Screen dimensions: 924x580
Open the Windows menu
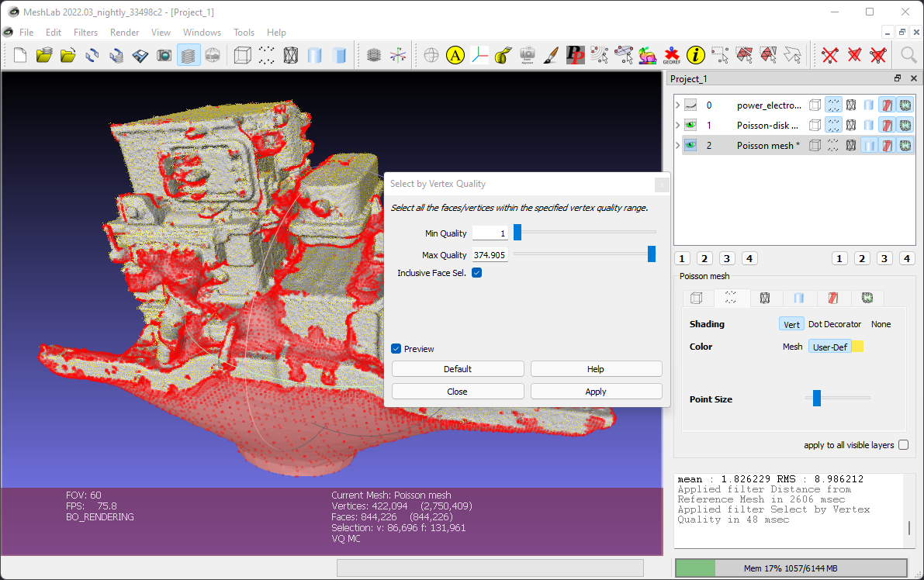pyautogui.click(x=202, y=33)
